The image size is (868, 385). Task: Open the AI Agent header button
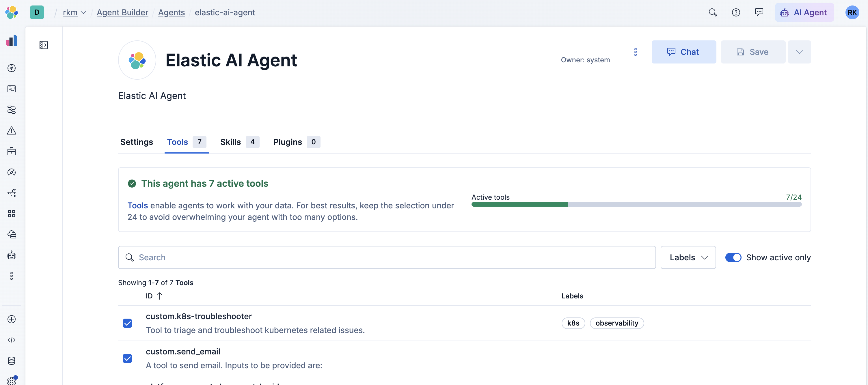(x=804, y=12)
